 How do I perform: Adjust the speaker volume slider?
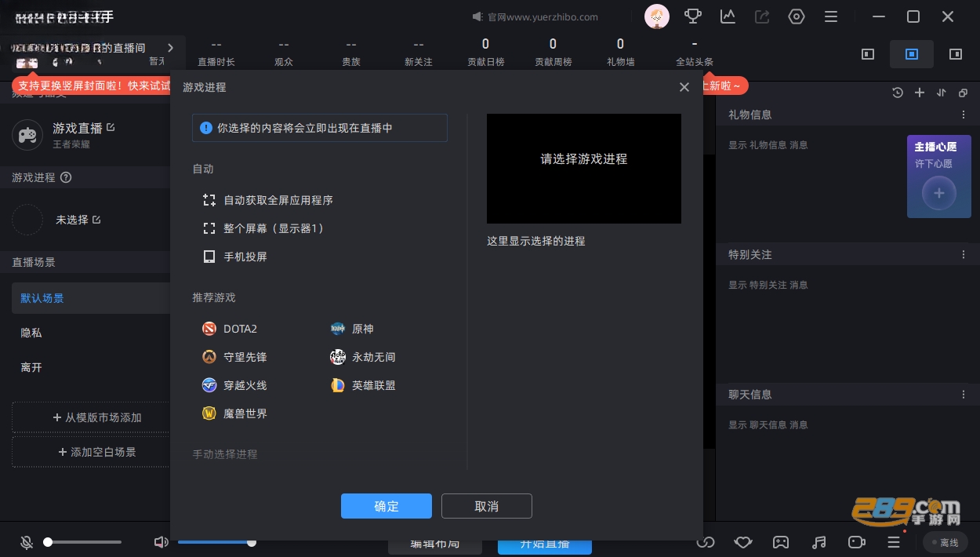coord(216,542)
